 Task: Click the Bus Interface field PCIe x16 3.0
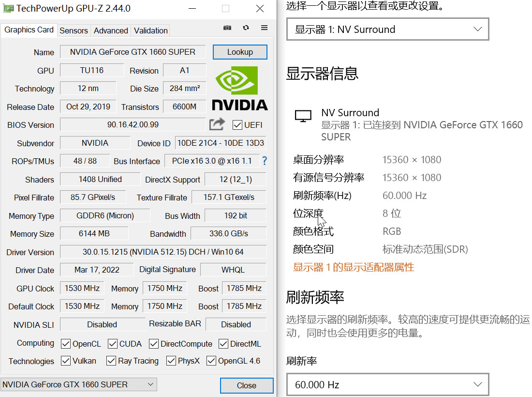coord(212,161)
